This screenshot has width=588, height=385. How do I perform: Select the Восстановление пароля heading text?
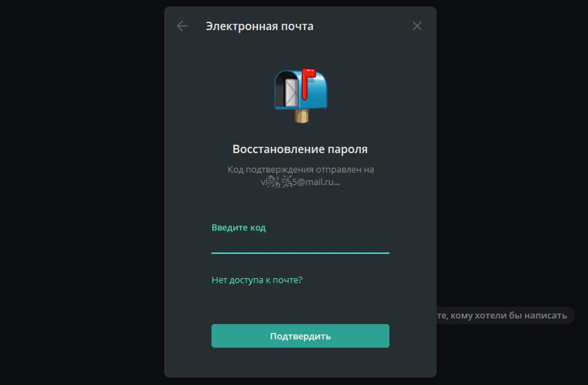(x=300, y=149)
